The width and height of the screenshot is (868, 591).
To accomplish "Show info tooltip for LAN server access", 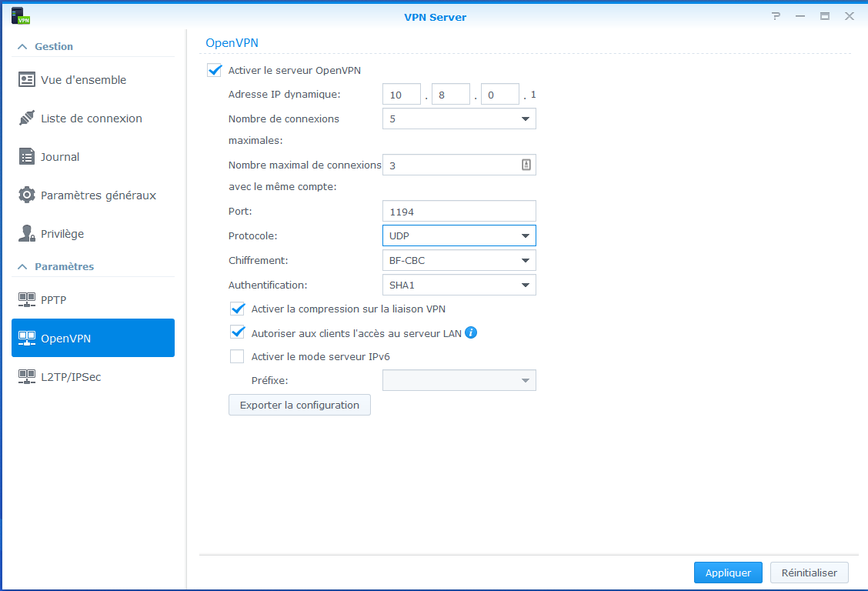I will (x=470, y=332).
